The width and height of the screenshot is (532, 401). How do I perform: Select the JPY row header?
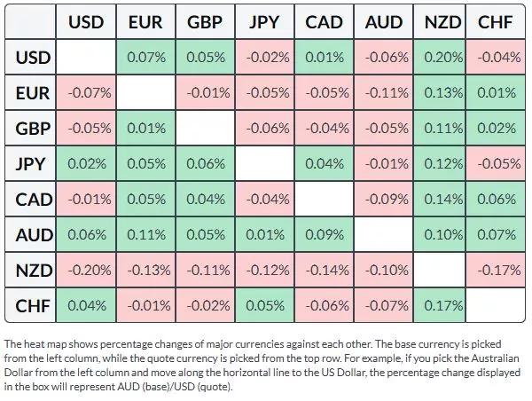click(x=33, y=165)
